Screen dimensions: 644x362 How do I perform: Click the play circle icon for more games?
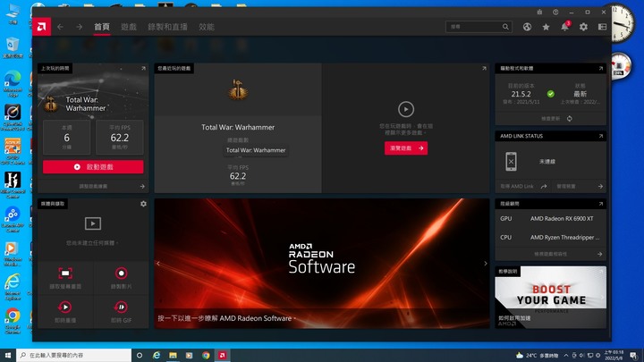pos(406,110)
